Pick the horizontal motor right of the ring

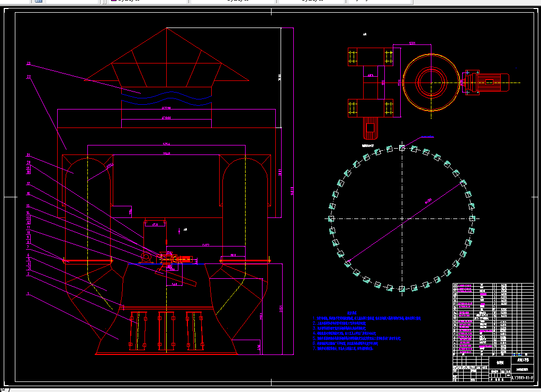[x=486, y=83]
